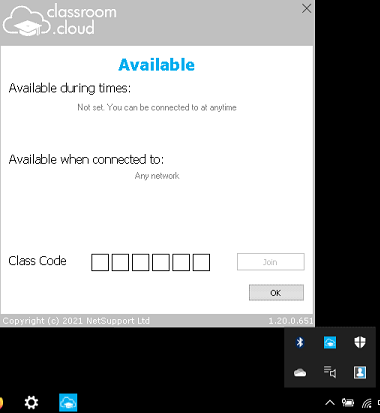Focus the fourth Class Code box
This screenshot has height=413, width=380.
pos(161,262)
